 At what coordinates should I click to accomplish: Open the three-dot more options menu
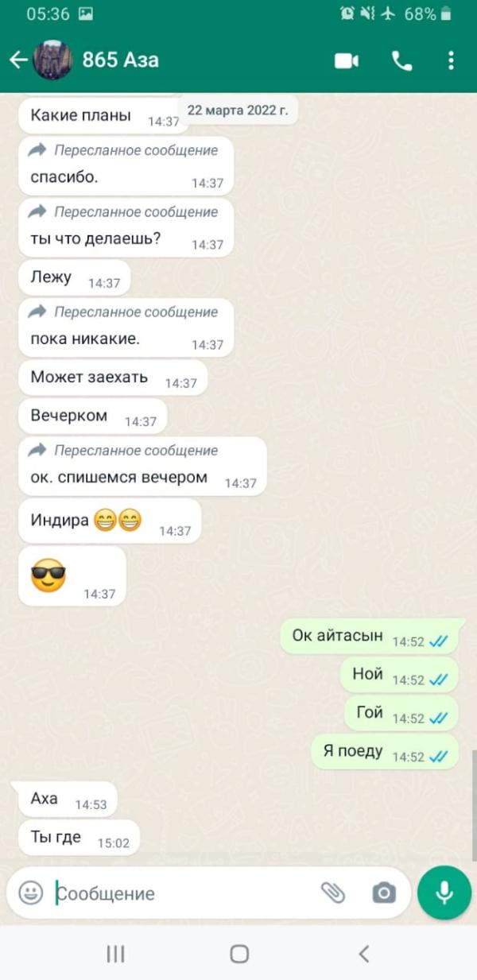tap(451, 60)
